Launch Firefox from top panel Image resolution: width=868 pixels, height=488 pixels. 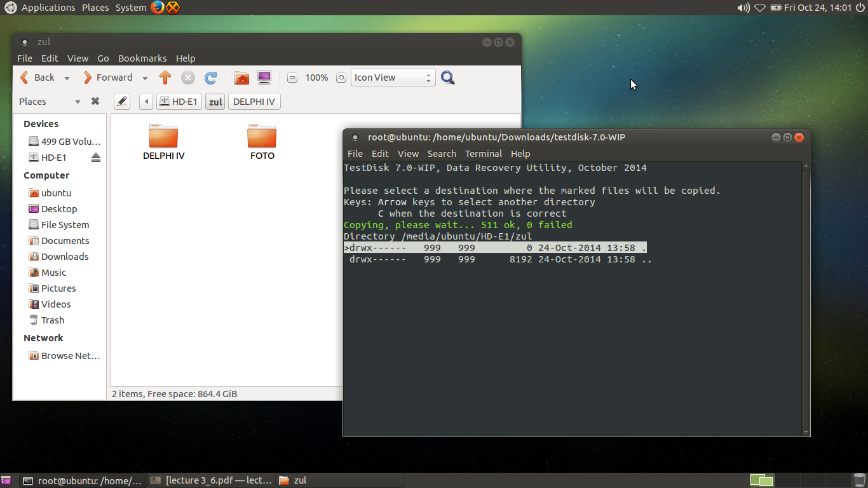click(x=158, y=8)
